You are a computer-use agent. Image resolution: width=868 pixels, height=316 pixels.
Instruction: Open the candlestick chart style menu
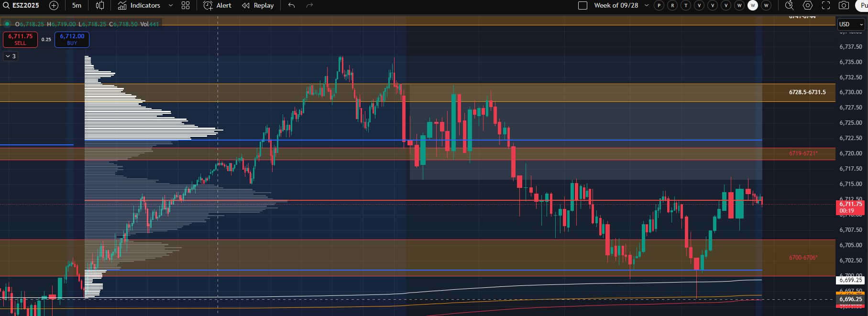(x=100, y=5)
